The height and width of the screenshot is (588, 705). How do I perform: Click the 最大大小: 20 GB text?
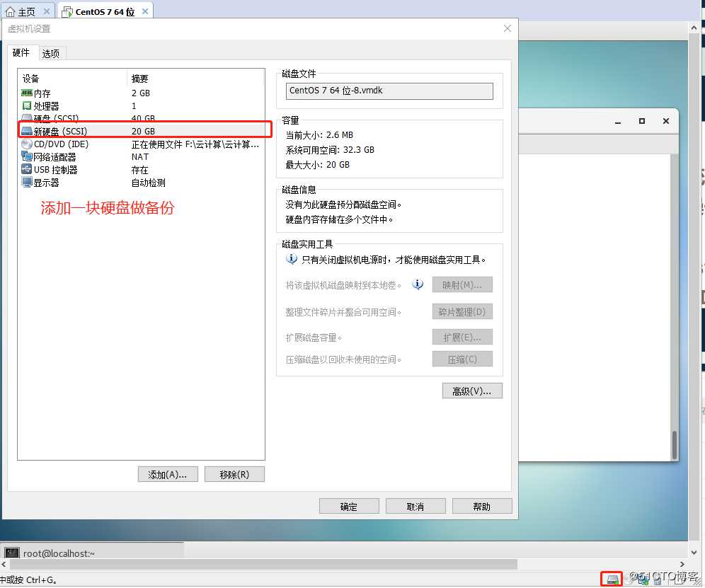pos(317,165)
